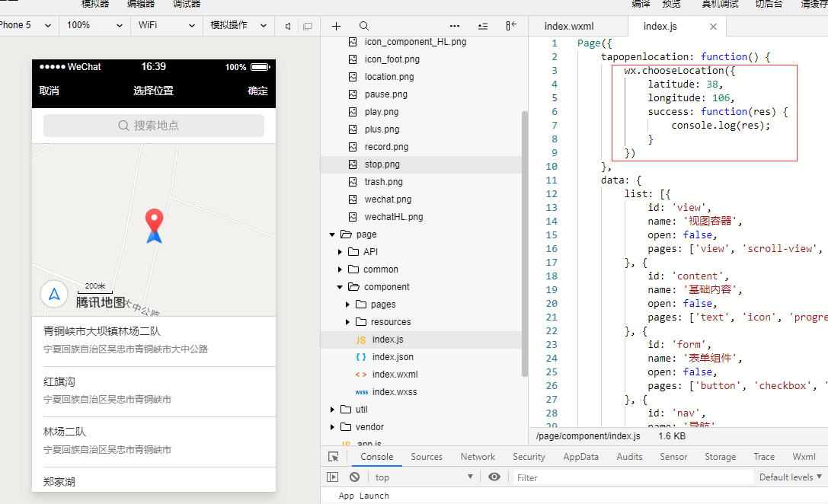This screenshot has width=828, height=504.
Task: Expand the API folder
Action: (x=340, y=252)
